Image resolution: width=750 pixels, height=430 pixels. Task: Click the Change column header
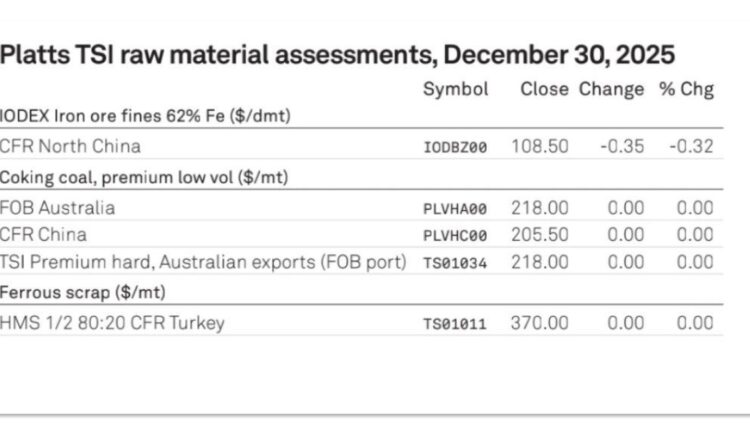tap(611, 90)
